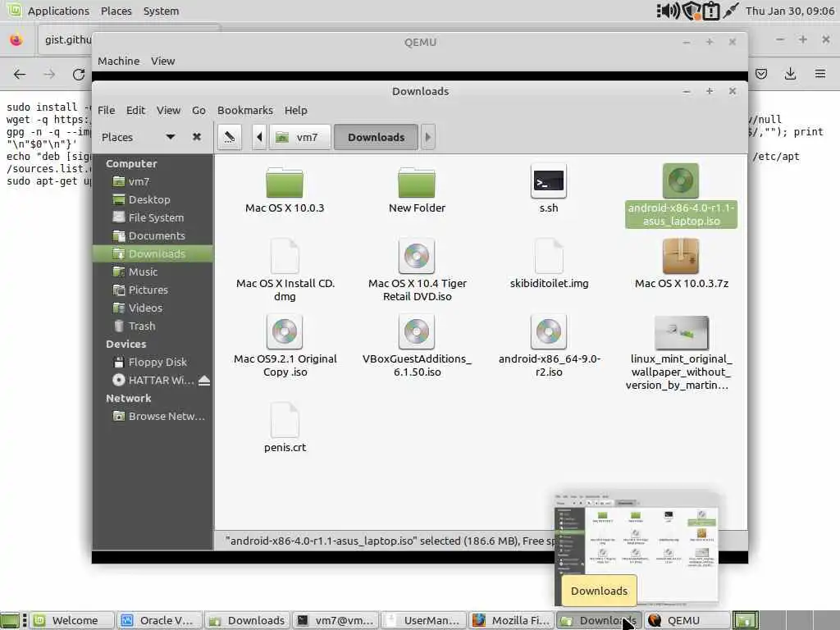The image size is (840, 630).
Task: Open Firefox hamburger menu
Action: [x=820, y=74]
